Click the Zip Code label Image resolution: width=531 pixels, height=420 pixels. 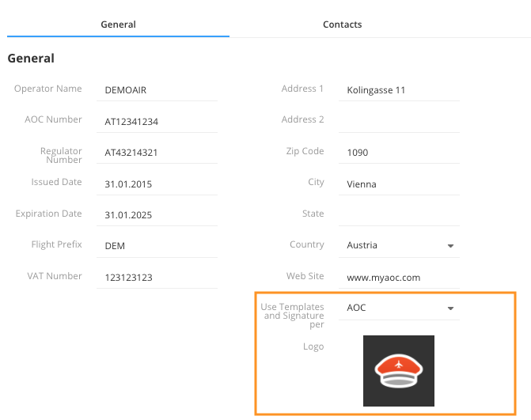point(305,151)
